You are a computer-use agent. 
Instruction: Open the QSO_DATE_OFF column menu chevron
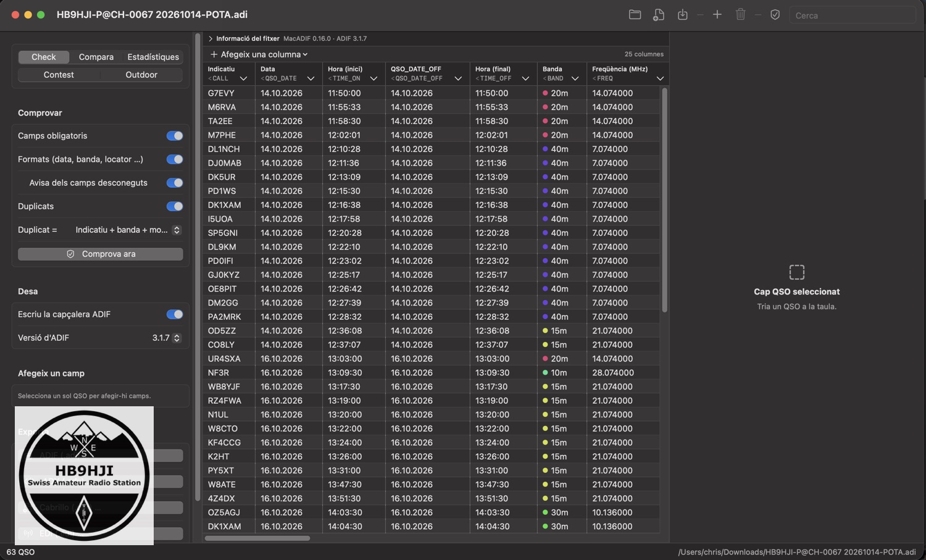(458, 78)
